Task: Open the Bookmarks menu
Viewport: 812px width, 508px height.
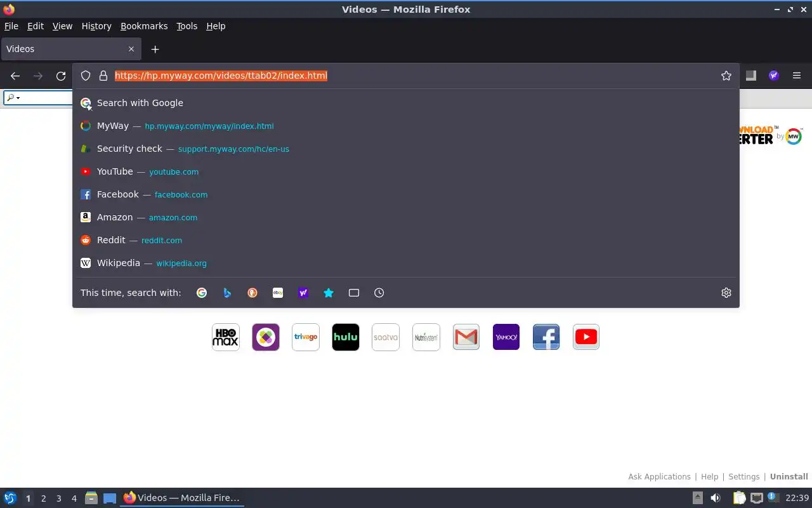Action: [x=144, y=26]
